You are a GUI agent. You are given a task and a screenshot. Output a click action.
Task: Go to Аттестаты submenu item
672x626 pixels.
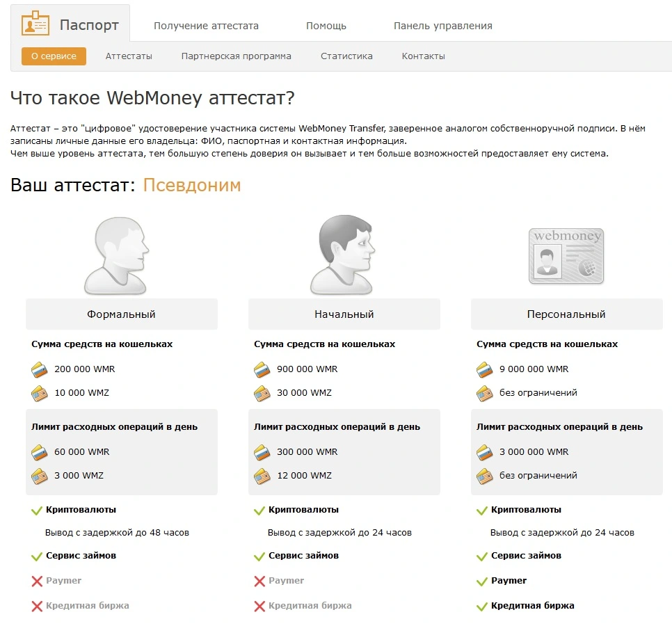click(x=129, y=56)
